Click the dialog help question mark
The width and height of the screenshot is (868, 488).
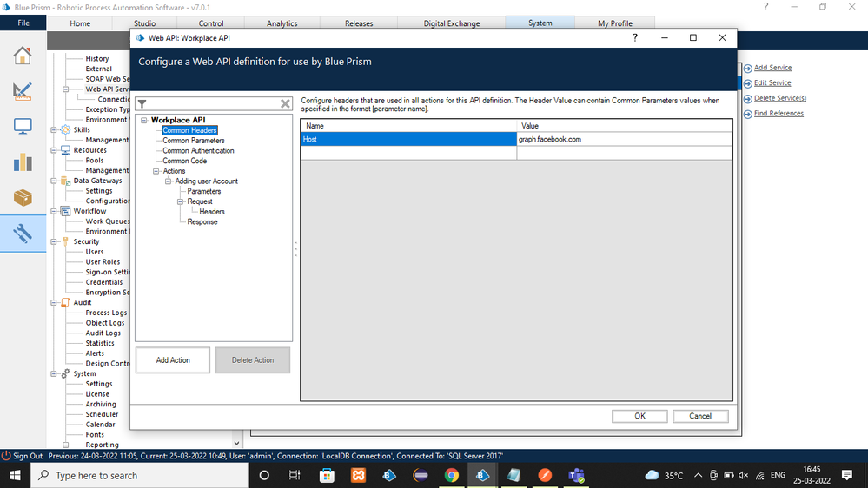(635, 38)
